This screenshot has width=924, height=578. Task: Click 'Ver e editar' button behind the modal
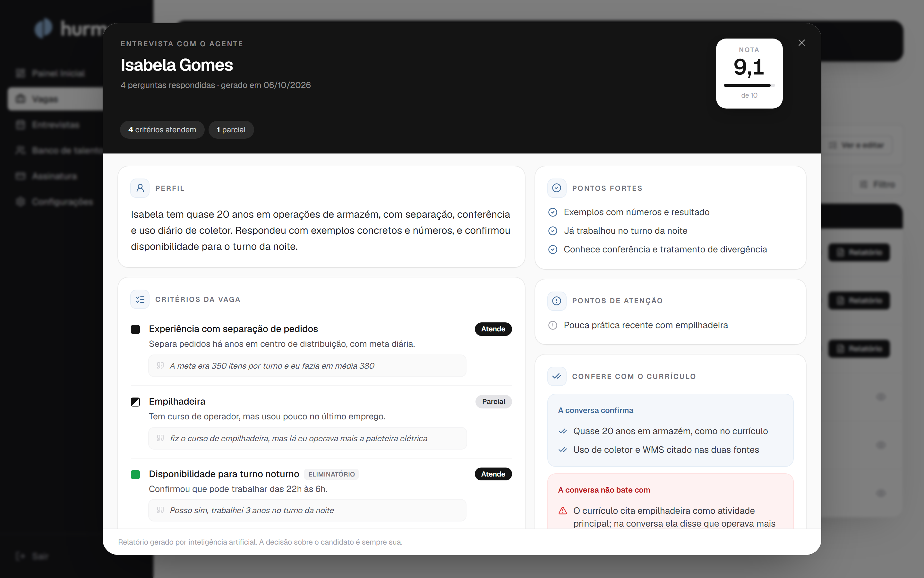pos(857,145)
